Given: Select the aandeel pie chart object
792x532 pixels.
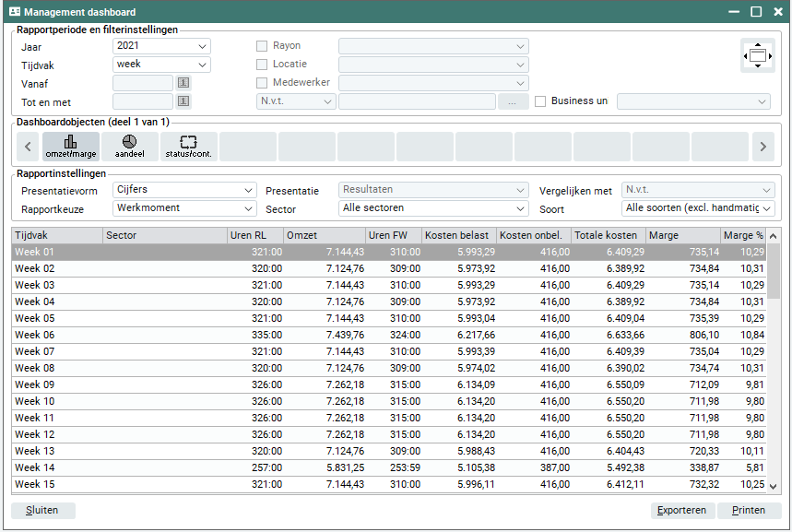Looking at the screenshot, I should 130,147.
